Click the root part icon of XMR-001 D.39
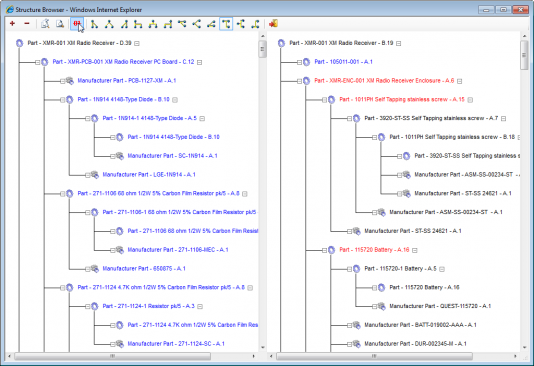534x366 pixels. [x=19, y=43]
